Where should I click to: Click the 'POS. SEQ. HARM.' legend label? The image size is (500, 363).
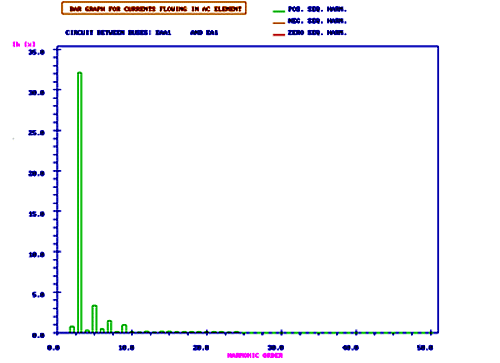[x=317, y=9]
